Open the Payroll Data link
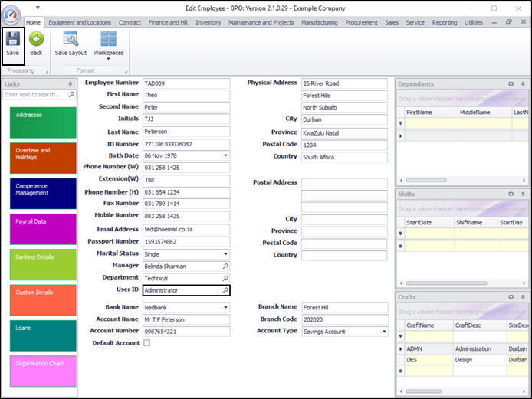532x399 pixels. 43,229
